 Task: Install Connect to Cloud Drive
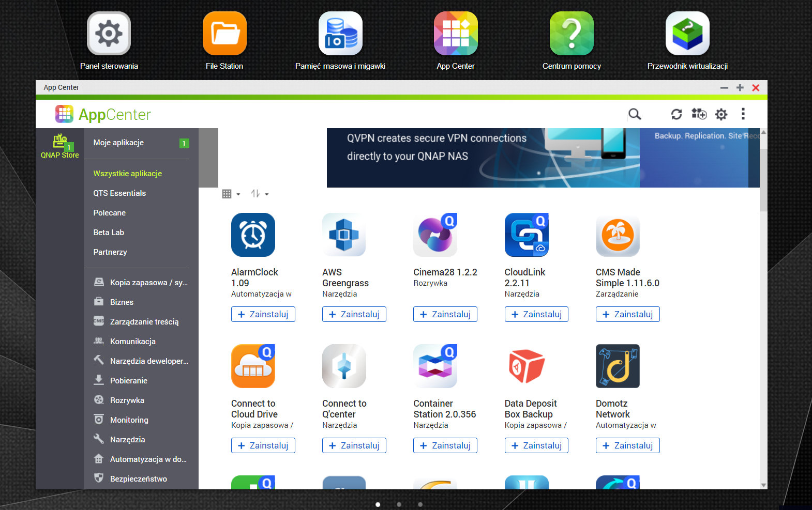[x=263, y=445]
